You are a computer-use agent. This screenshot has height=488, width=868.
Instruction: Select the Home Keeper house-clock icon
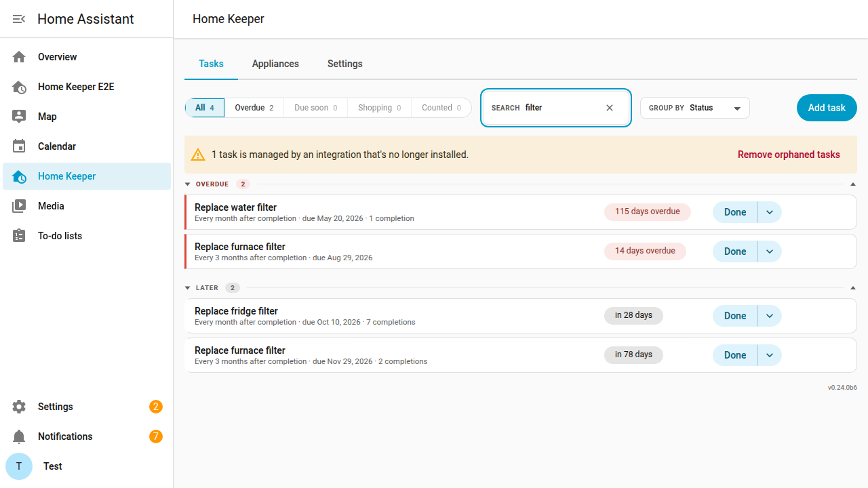click(19, 176)
